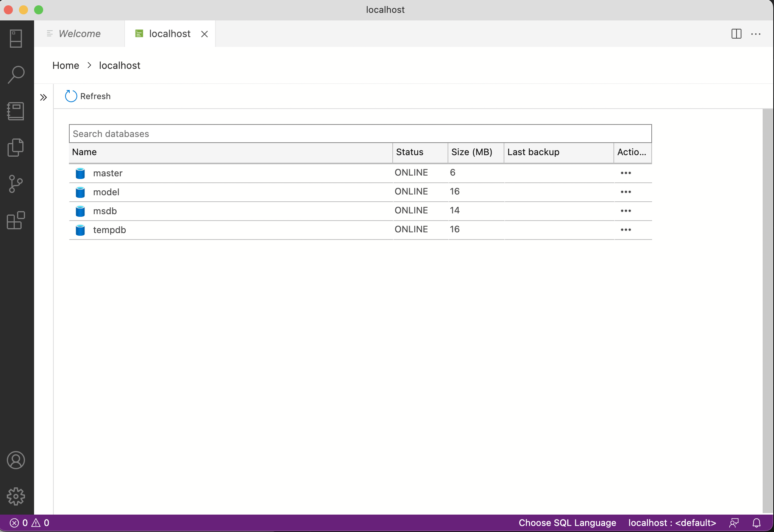Open actions menu for tempdb database
This screenshot has height=532, width=774.
pos(626,230)
